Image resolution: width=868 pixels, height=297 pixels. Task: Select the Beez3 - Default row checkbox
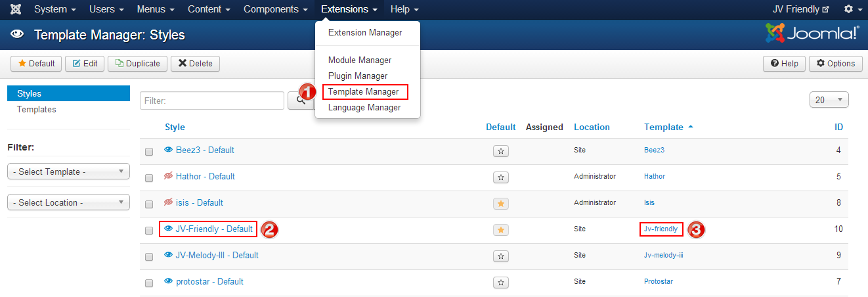click(x=149, y=152)
